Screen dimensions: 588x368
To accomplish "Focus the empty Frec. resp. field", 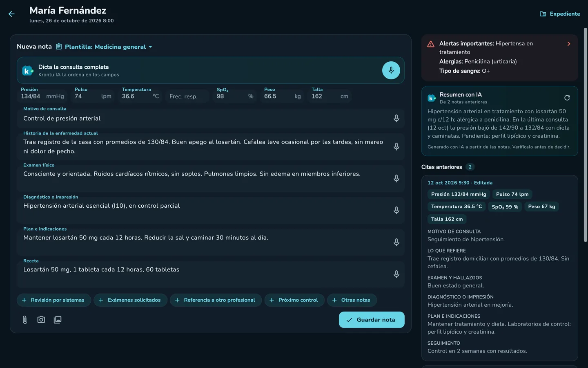I will pos(187,96).
